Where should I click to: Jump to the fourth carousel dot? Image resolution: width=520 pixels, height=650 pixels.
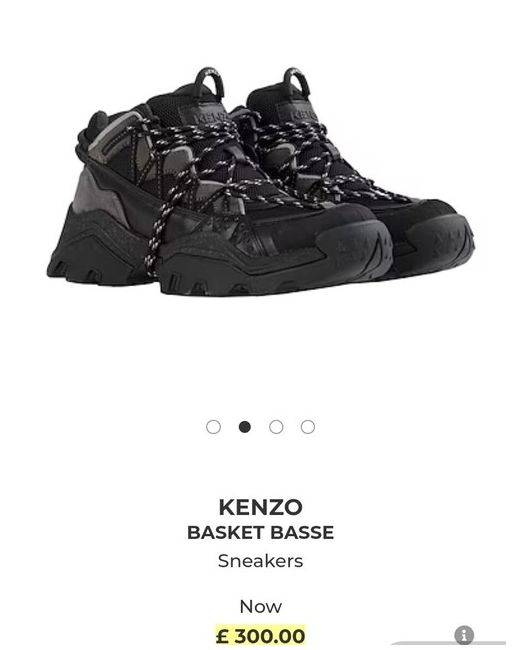308,427
